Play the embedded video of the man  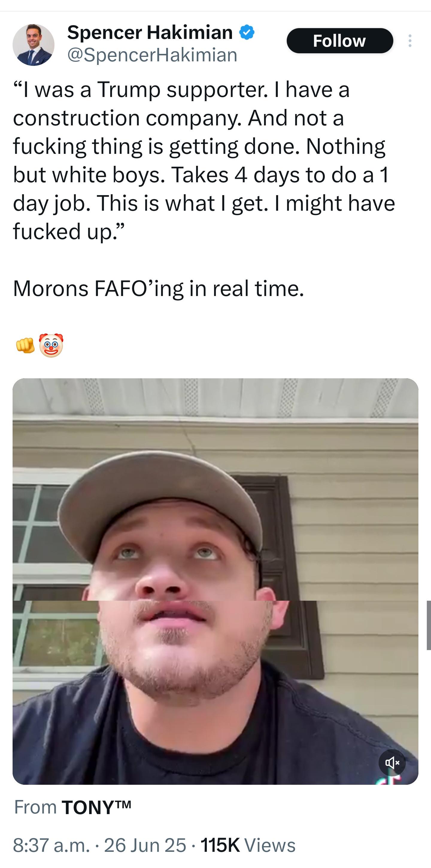(215, 582)
